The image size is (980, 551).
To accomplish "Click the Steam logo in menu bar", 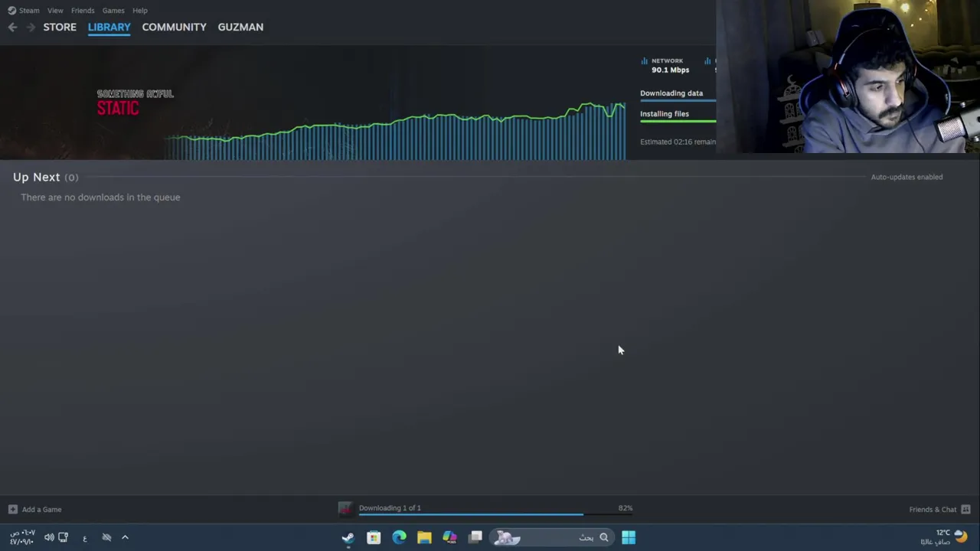I will click(x=11, y=11).
